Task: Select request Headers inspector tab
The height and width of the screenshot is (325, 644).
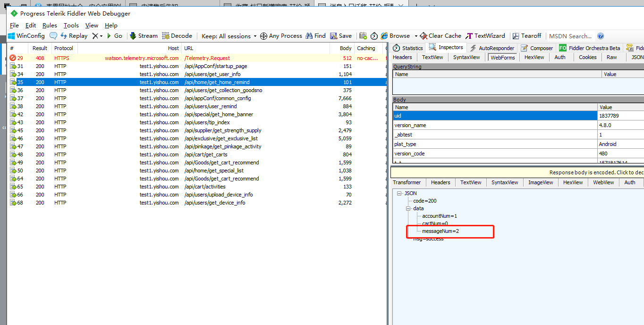Action: 403,57
